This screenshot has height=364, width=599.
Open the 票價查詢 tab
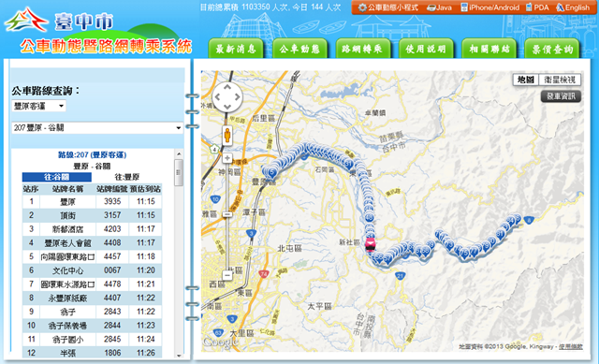tap(552, 49)
